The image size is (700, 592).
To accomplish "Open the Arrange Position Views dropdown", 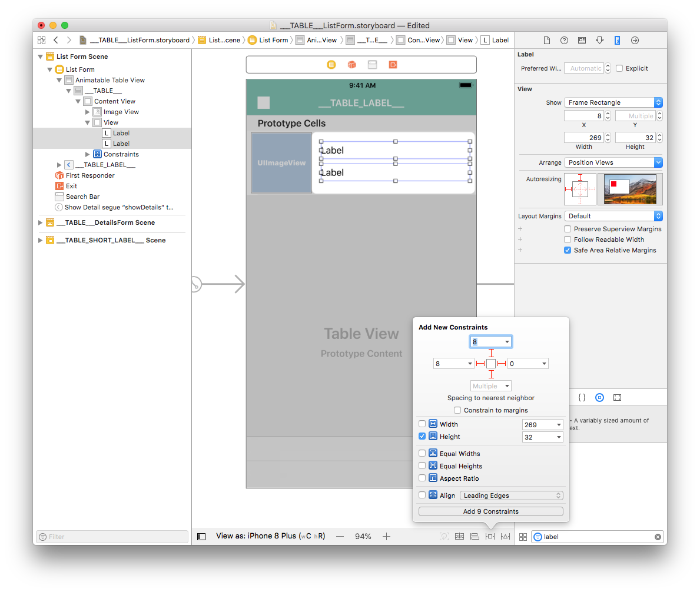I will pyautogui.click(x=613, y=162).
